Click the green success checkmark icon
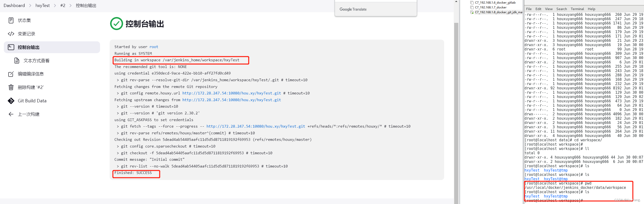This screenshot has height=204, width=644. pos(117,24)
